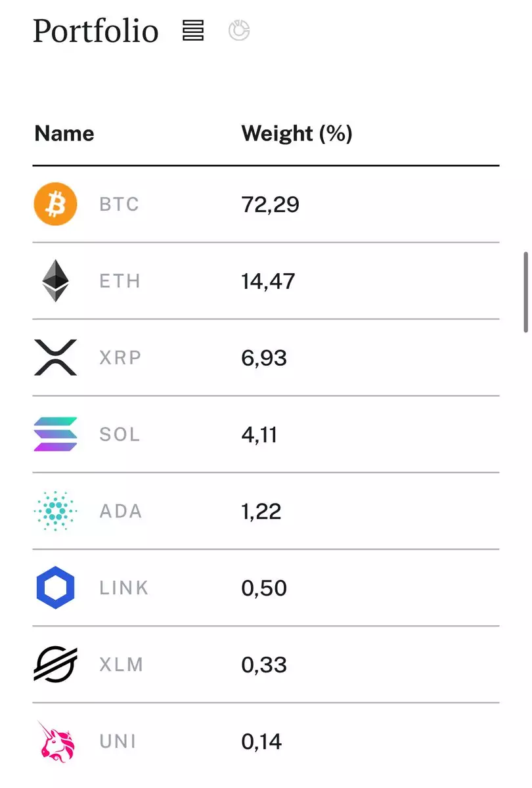Click the Uniswap unicorn icon
Image resolution: width=532 pixels, height=788 pixels.
[x=56, y=741]
